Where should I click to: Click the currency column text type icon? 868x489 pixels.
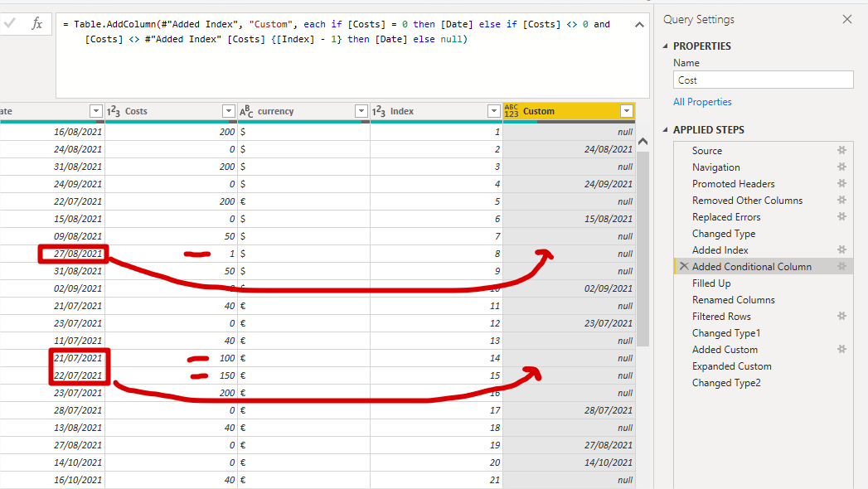pyautogui.click(x=246, y=111)
